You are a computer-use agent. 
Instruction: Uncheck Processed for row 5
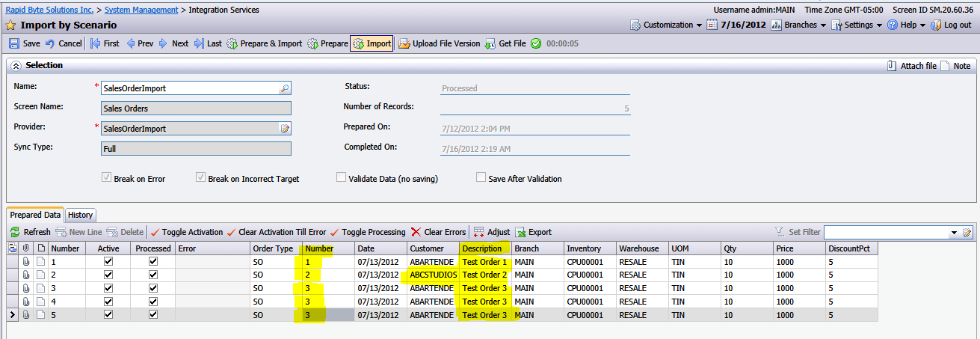coord(153,316)
